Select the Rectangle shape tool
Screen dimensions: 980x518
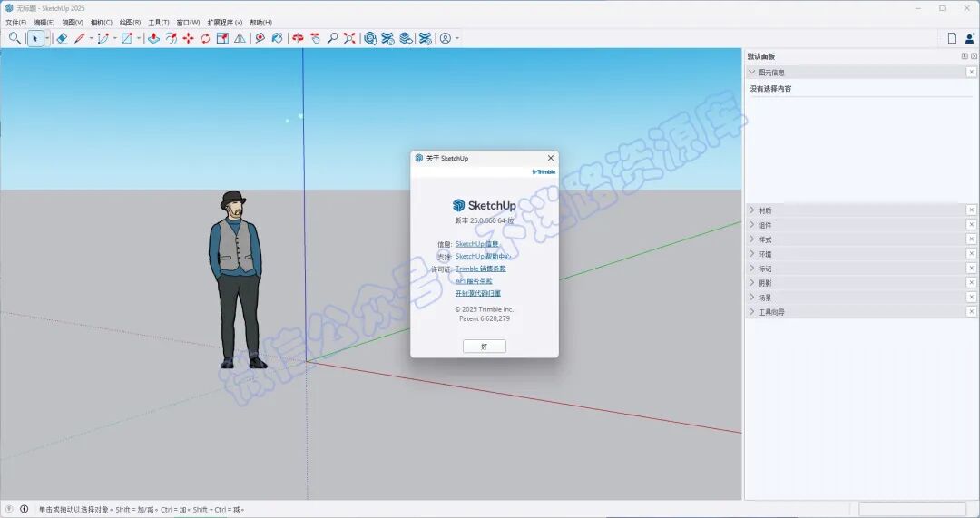[127, 38]
